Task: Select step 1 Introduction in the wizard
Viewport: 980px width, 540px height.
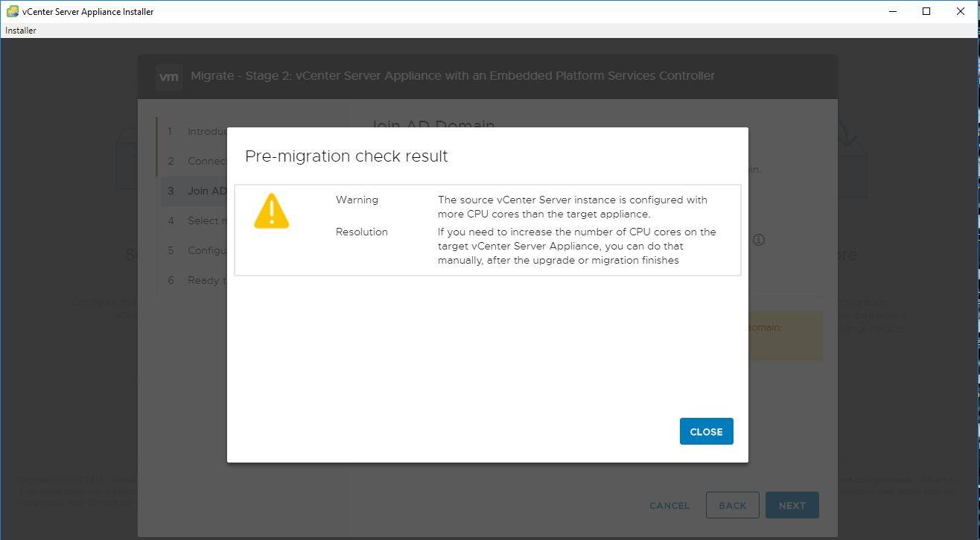Action: pos(197,132)
